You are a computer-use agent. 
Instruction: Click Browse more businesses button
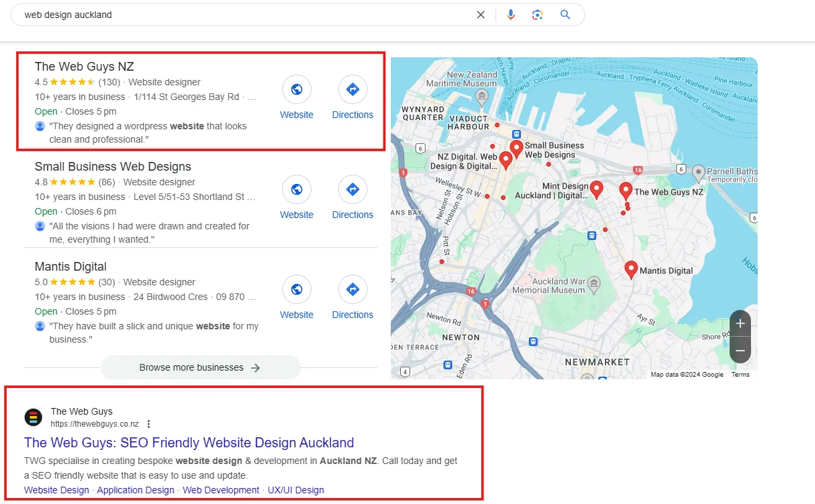pos(200,367)
